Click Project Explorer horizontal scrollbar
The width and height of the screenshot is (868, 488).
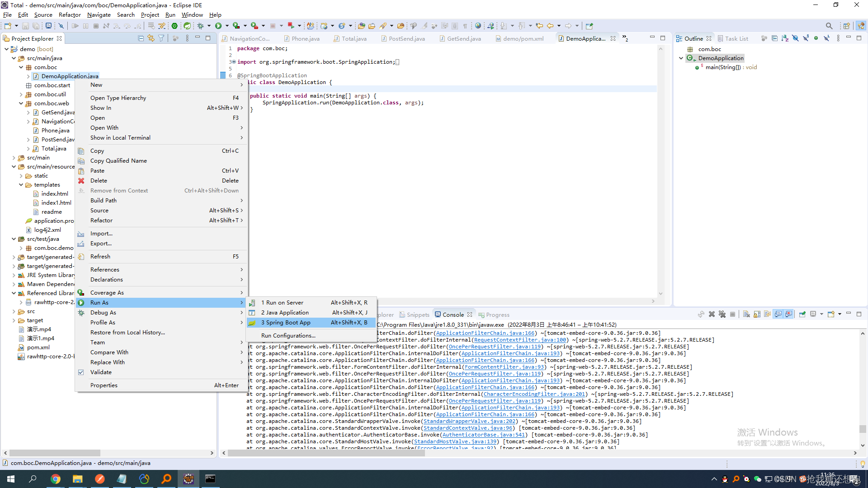pos(55,453)
